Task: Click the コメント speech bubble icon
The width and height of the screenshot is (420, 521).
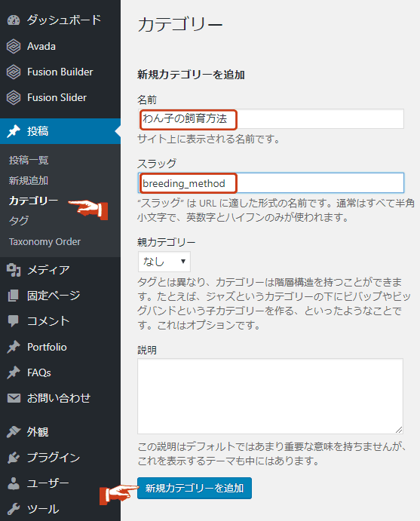Action: click(x=14, y=321)
